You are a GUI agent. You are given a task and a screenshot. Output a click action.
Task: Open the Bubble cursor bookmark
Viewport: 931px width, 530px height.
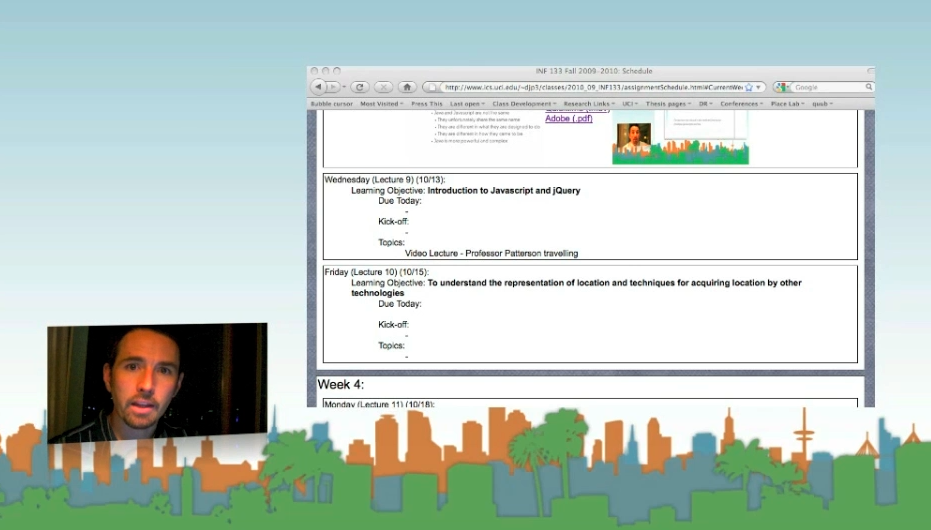[331, 104]
